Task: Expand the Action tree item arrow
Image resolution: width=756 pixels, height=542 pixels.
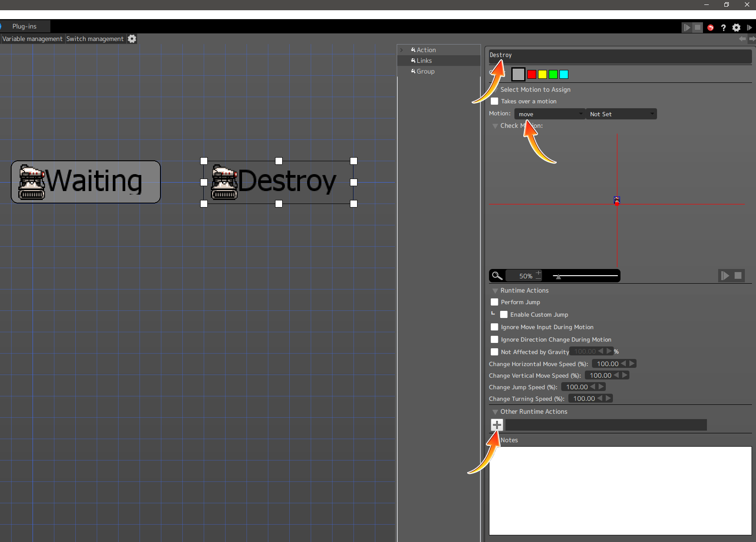Action: pyautogui.click(x=402, y=50)
